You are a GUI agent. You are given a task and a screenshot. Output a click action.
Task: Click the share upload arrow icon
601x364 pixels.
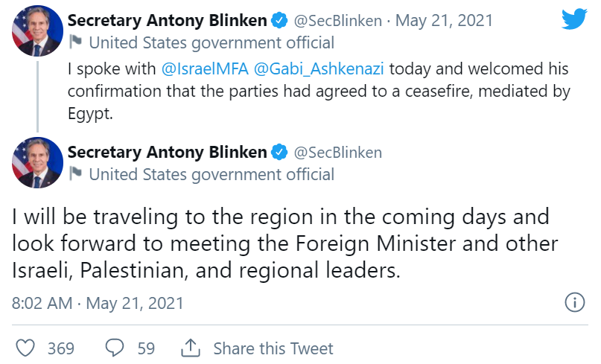(x=191, y=348)
